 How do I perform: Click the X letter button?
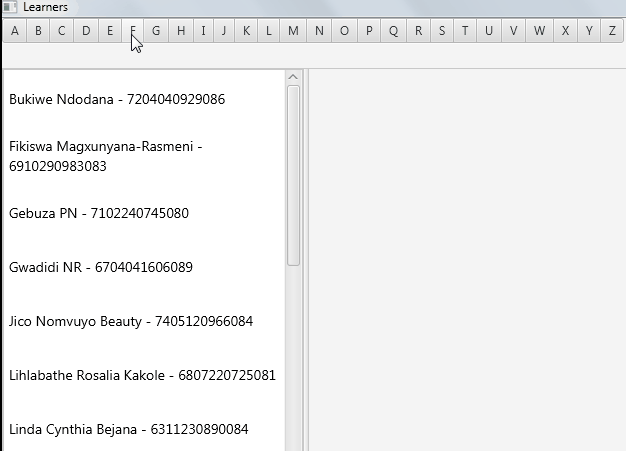pyautogui.click(x=565, y=31)
